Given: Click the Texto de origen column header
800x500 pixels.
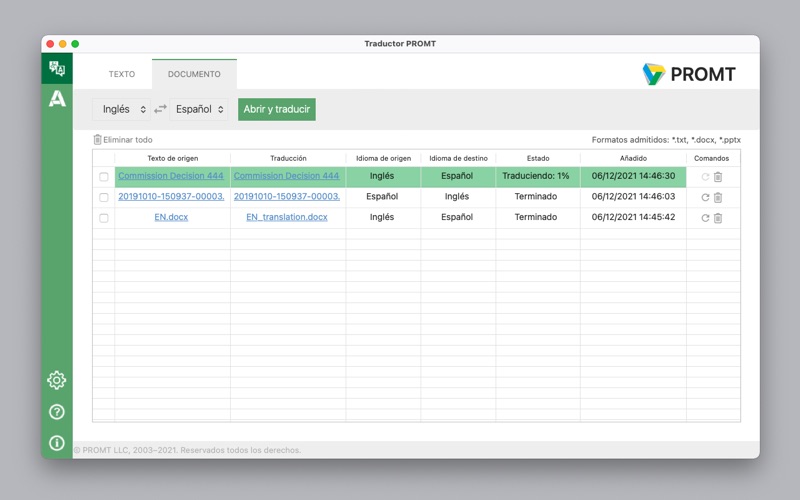Looking at the screenshot, I should [x=172, y=158].
